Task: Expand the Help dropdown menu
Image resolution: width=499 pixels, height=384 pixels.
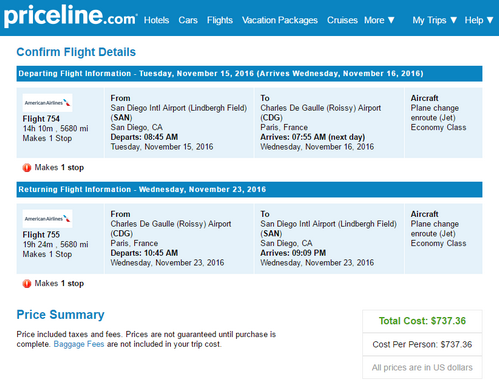Action: tap(479, 20)
